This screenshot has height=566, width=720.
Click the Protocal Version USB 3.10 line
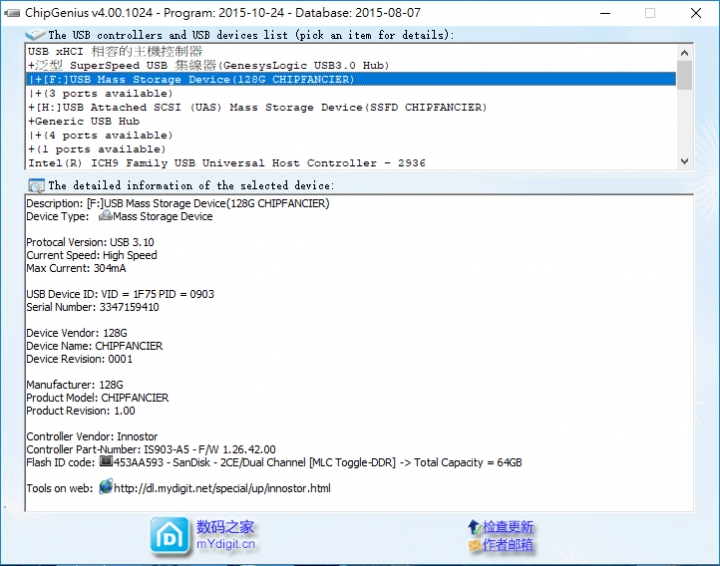tap(90, 242)
